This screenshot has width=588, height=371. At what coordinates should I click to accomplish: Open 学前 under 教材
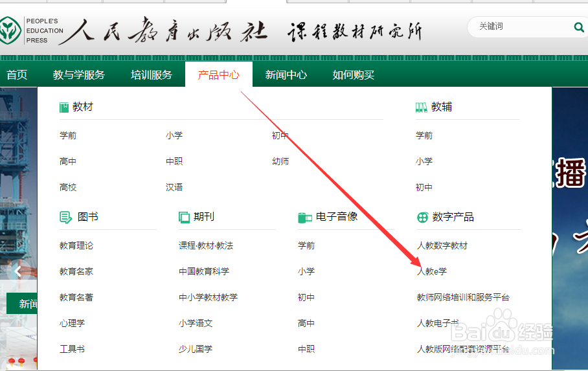coord(68,135)
